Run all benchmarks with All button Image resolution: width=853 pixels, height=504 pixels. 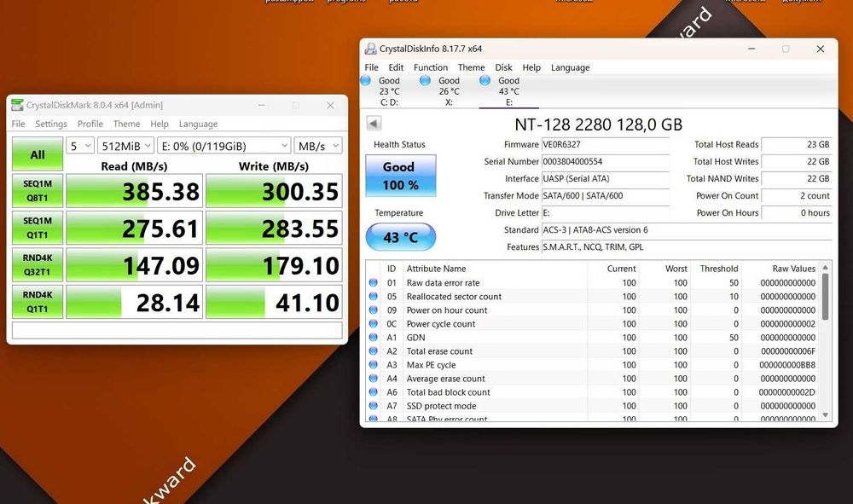pos(38,154)
